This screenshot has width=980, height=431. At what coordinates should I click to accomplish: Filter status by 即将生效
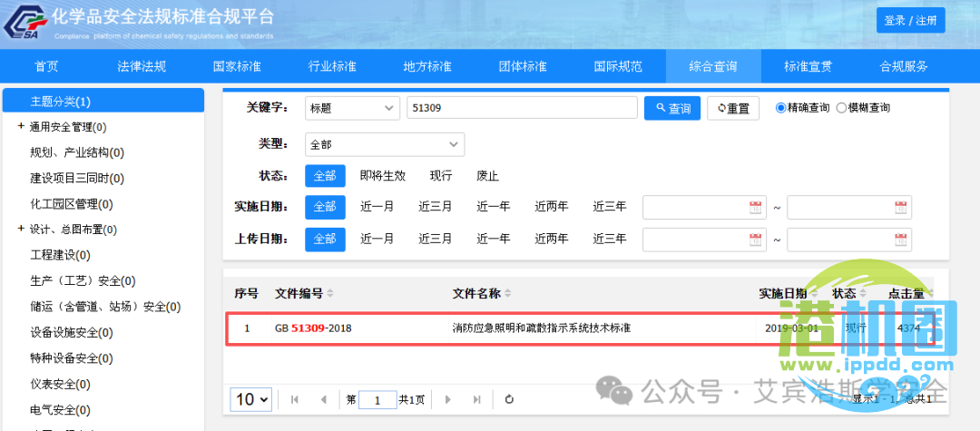[383, 175]
